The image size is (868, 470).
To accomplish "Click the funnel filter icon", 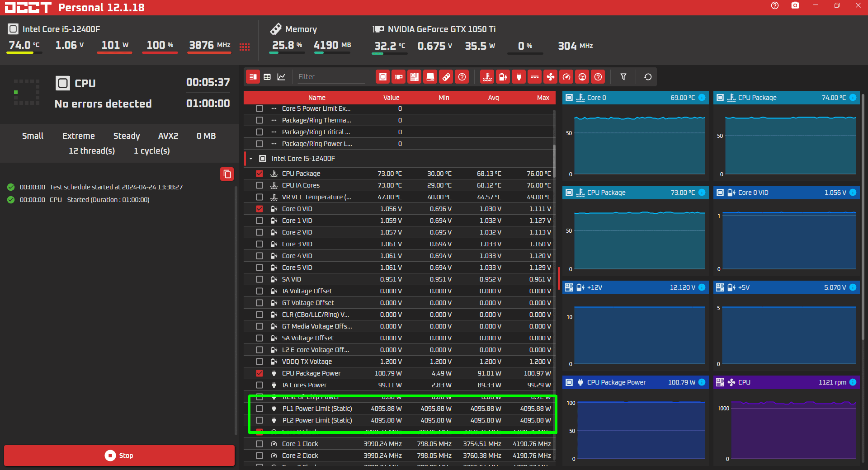I will click(x=623, y=77).
